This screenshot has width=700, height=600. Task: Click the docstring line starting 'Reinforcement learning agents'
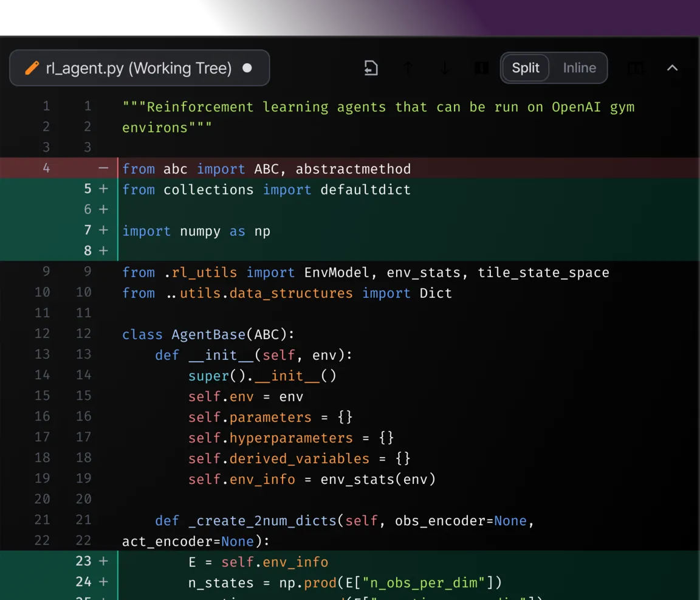pos(378,107)
